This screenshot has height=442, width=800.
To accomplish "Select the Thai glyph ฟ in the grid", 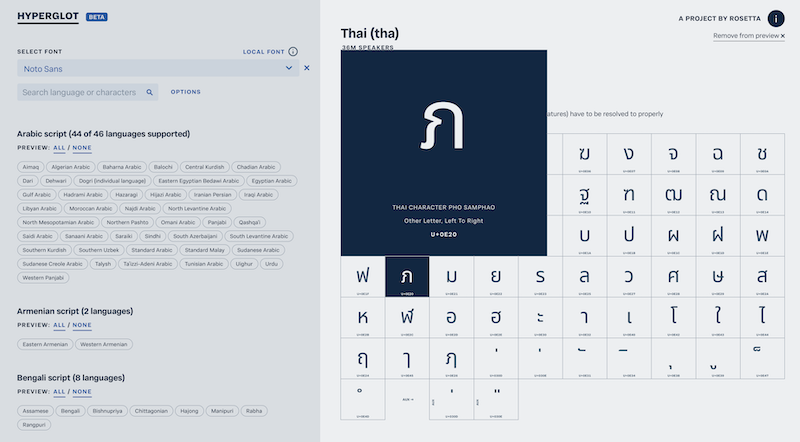I will coord(363,277).
